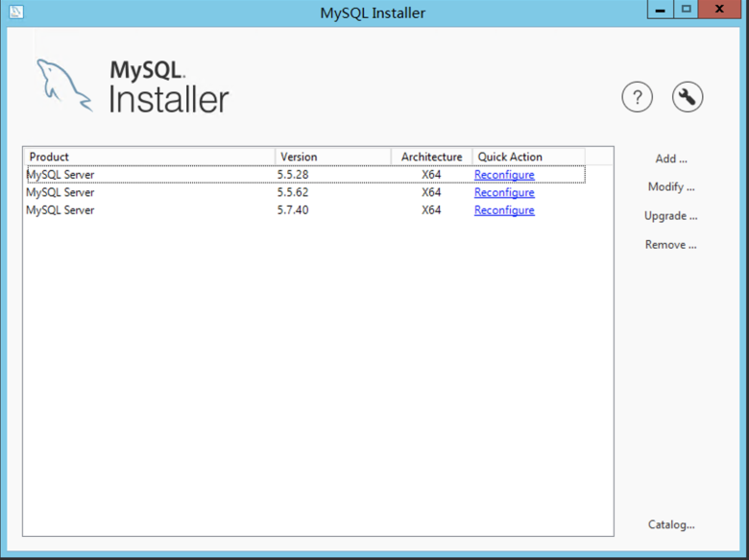The image size is (749, 560).
Task: Close the MySQL Installer window
Action: 725,10
